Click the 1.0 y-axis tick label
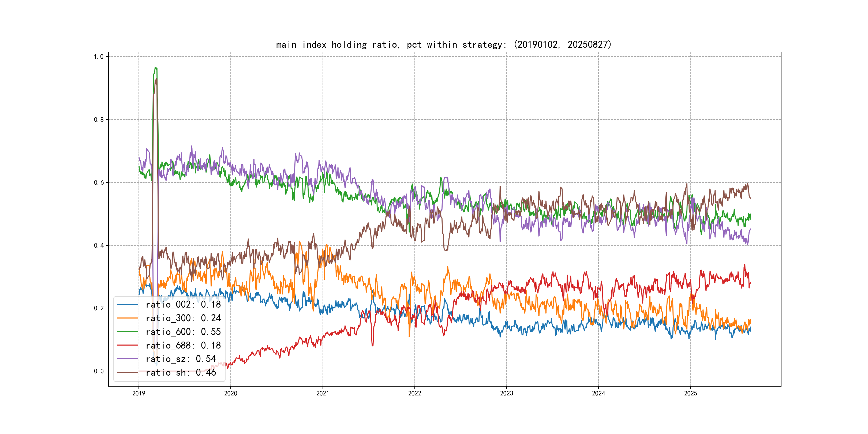The image size is (868, 434). (98, 57)
